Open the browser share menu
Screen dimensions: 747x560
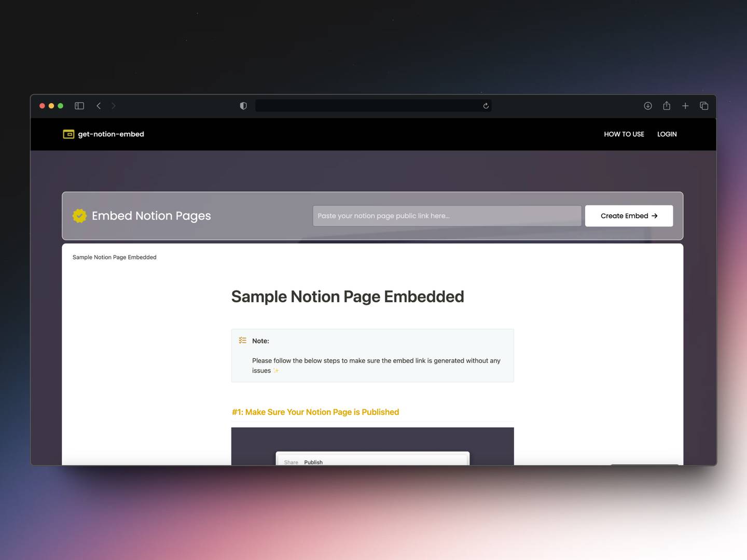[667, 106]
